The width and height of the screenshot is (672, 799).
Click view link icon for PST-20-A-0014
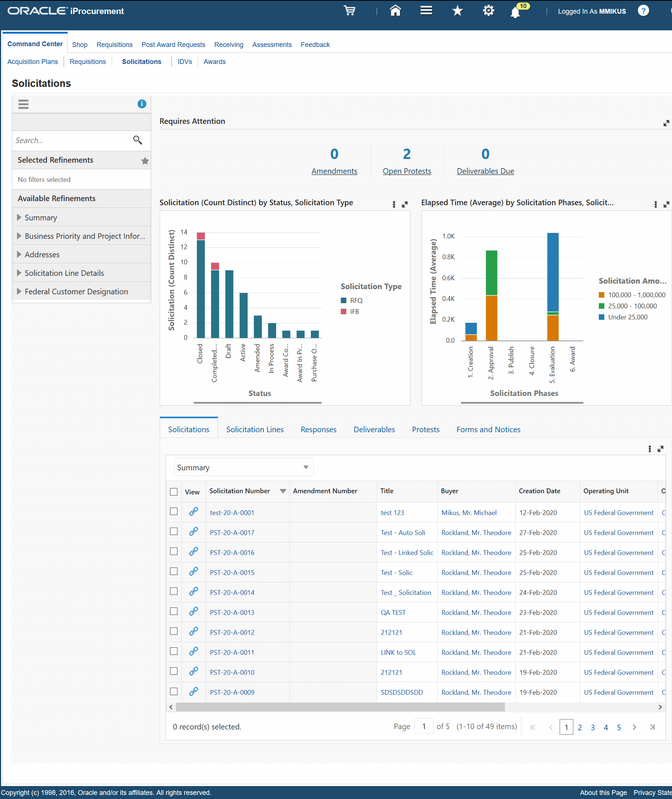[194, 591]
